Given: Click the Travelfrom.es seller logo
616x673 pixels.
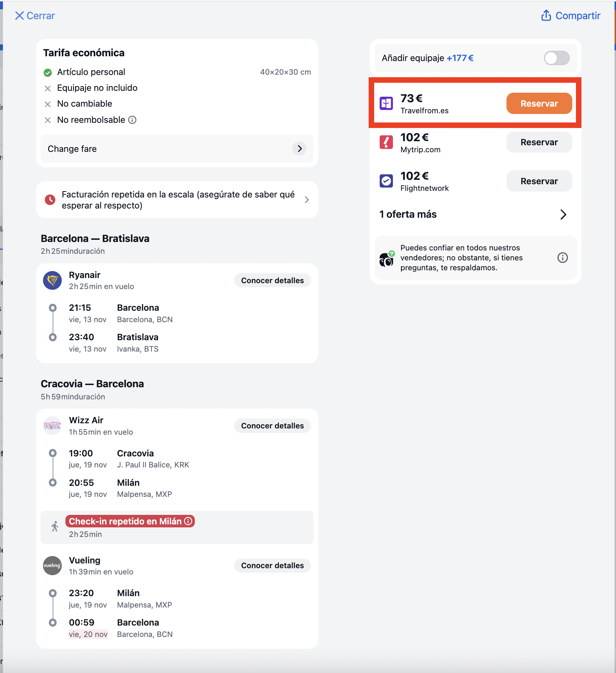Looking at the screenshot, I should pyautogui.click(x=386, y=104).
